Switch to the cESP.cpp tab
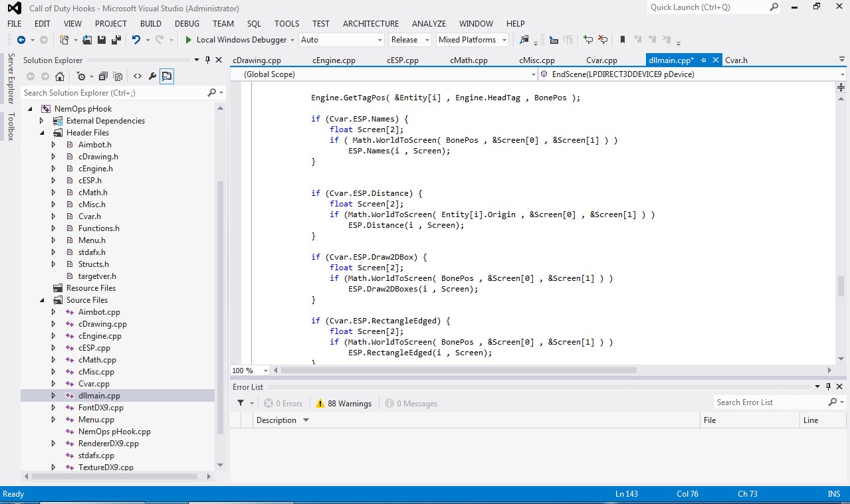Image resolution: width=850 pixels, height=504 pixels. [403, 60]
